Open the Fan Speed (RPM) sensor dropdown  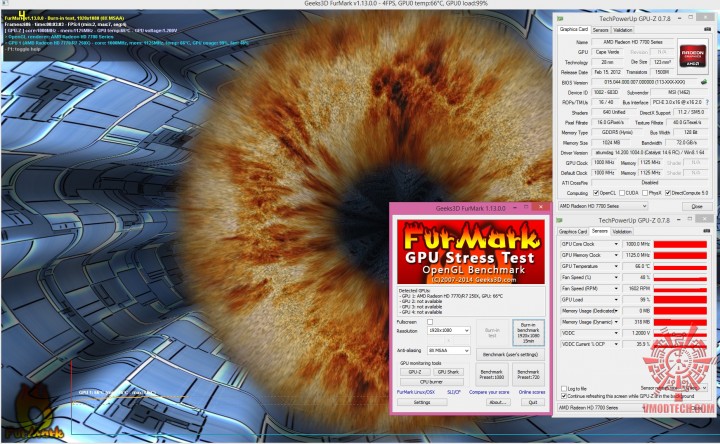click(616, 288)
